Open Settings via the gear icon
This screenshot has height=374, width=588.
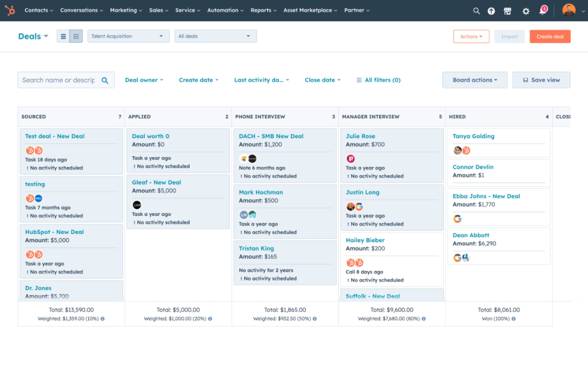pyautogui.click(x=526, y=11)
